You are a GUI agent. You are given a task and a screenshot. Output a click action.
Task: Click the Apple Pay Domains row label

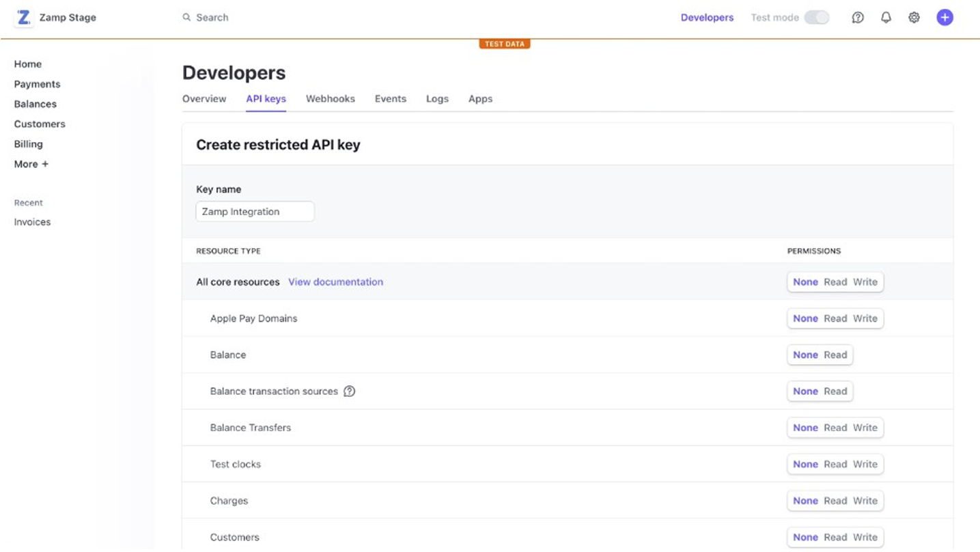pos(253,318)
